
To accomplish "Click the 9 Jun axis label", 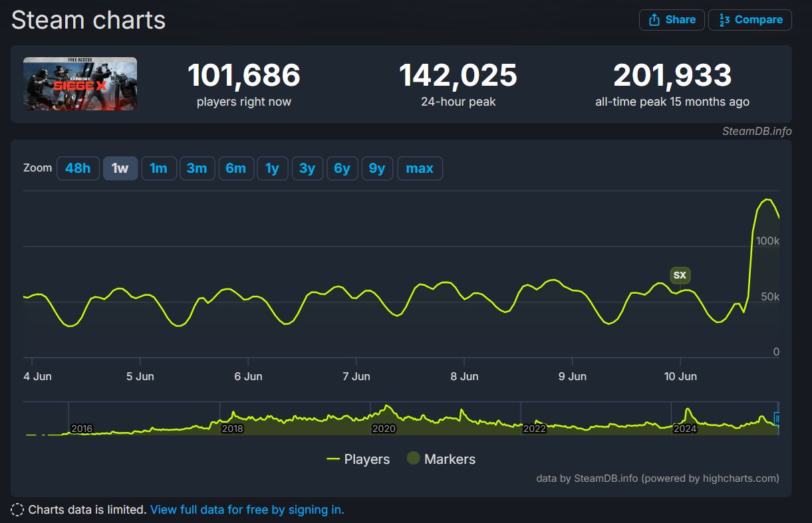I will point(573,376).
